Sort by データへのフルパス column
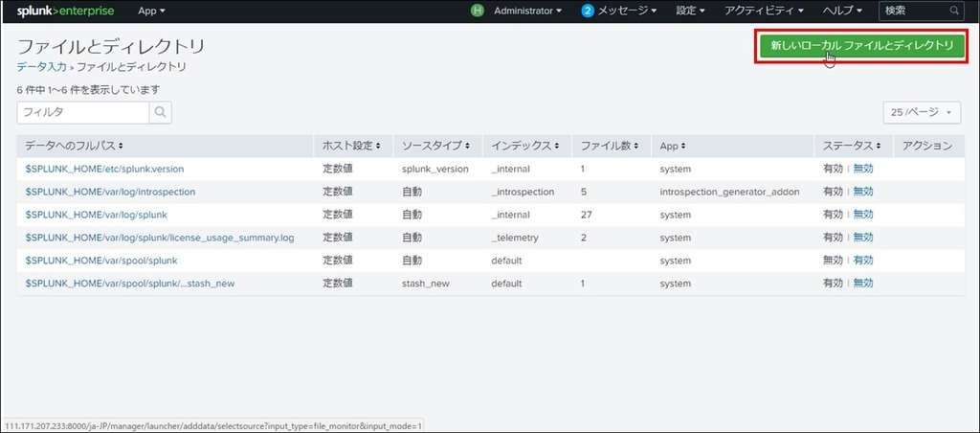The image size is (980, 433). pos(74,146)
